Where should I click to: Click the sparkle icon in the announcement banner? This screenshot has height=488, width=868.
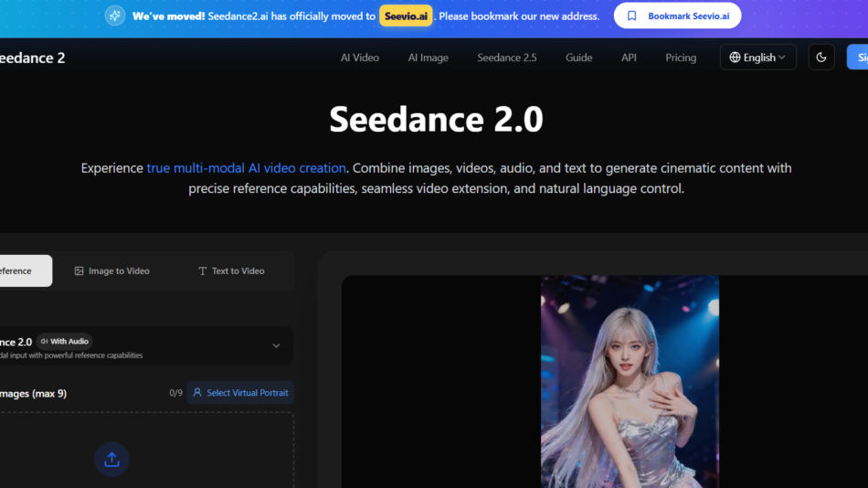pyautogui.click(x=114, y=16)
